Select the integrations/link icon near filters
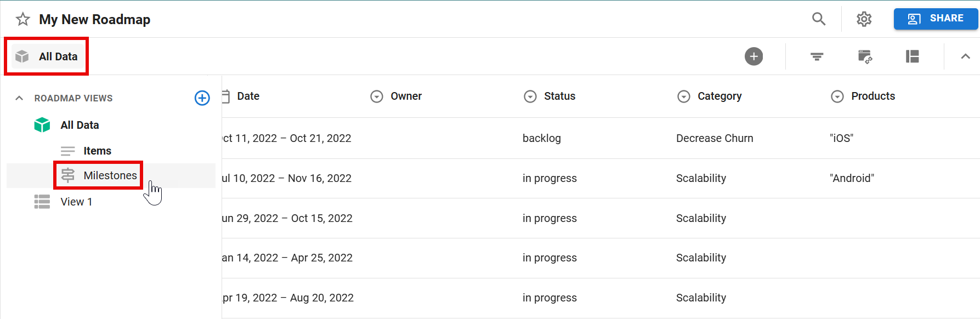 click(x=865, y=56)
